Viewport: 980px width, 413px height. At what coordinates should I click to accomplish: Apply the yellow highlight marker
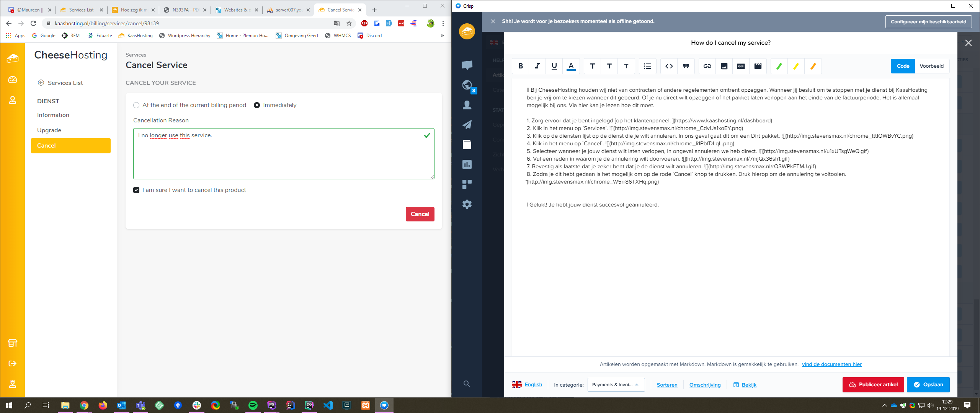coord(796,66)
